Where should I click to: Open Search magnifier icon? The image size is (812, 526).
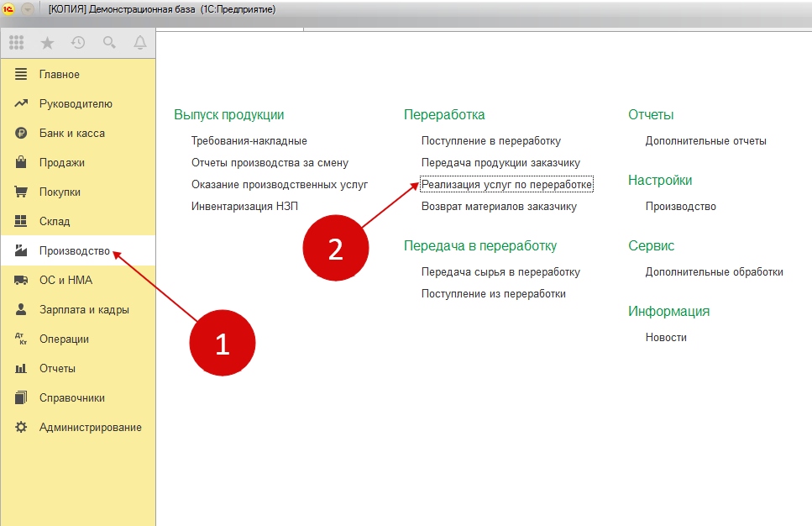pyautogui.click(x=109, y=43)
